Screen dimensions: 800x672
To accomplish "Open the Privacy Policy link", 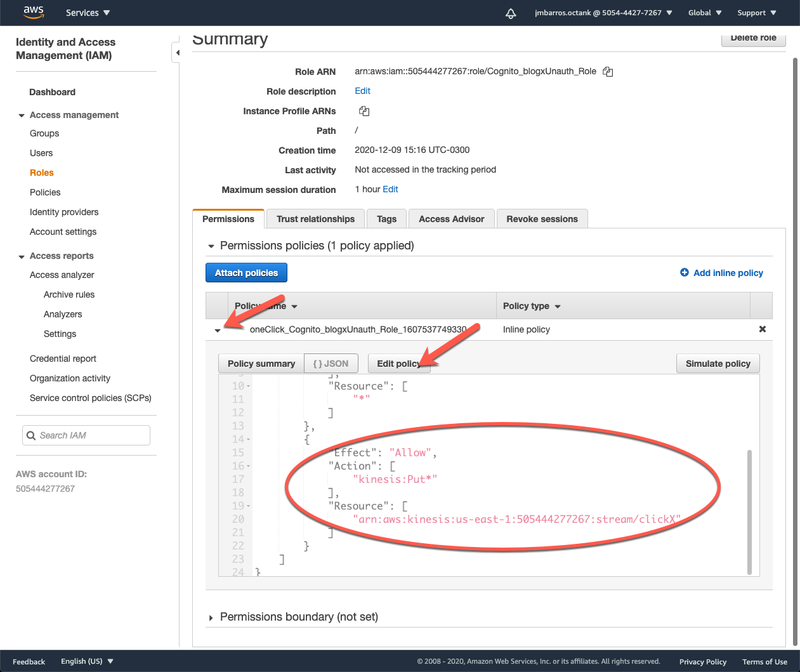I will (x=703, y=662).
